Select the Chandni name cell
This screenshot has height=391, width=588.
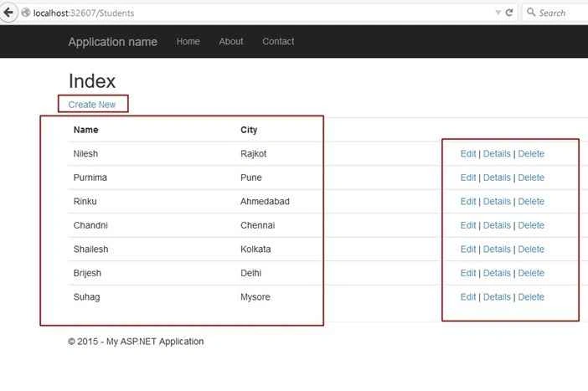pos(90,225)
